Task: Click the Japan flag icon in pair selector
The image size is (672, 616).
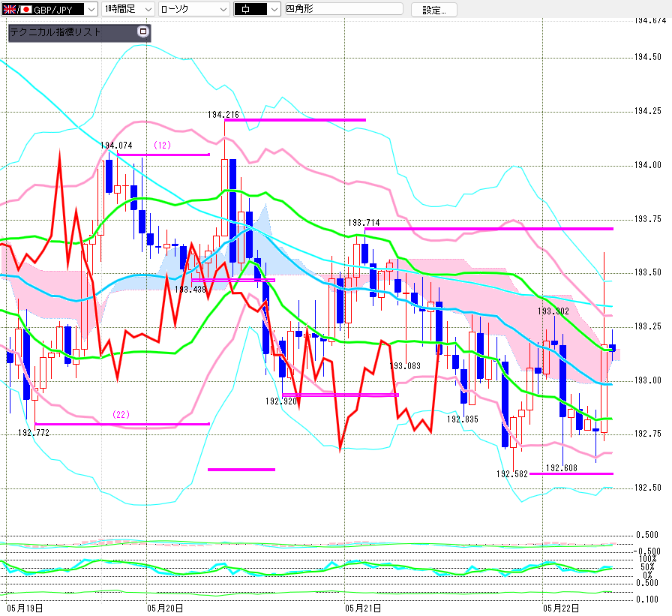Action: click(26, 9)
